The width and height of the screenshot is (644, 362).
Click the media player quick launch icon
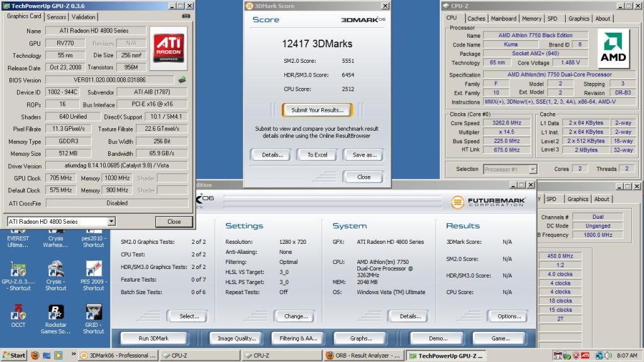click(58, 356)
